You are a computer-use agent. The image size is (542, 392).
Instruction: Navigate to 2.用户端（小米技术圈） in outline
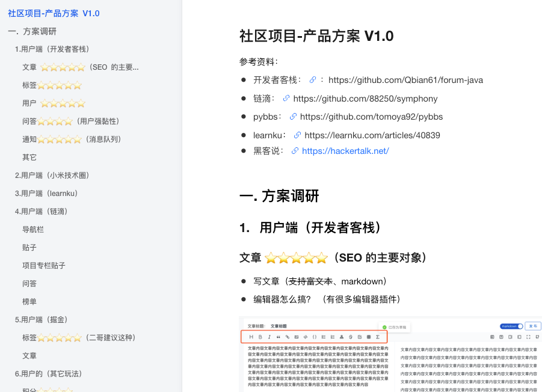point(52,176)
